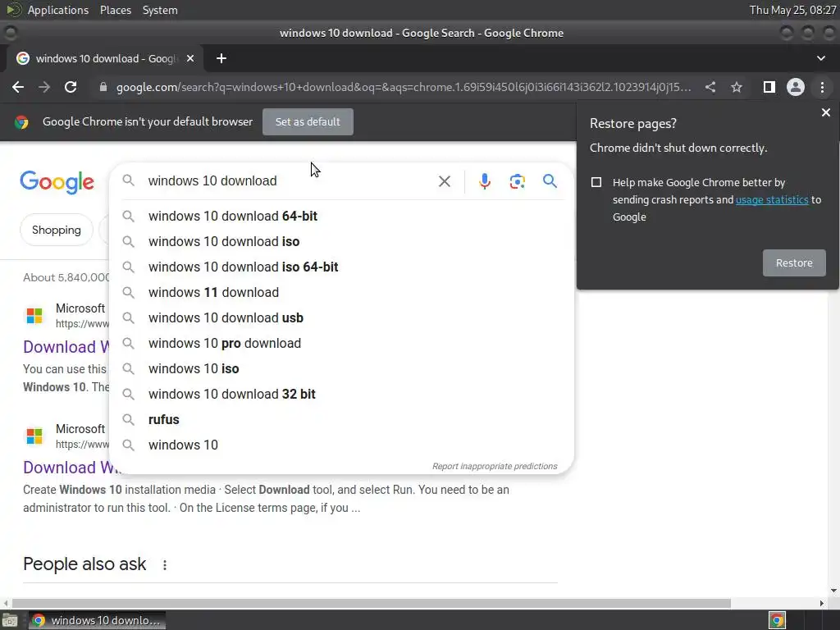Choose suggestion windows 10 download iso
The width and height of the screenshot is (840, 630).
pyautogui.click(x=341, y=242)
